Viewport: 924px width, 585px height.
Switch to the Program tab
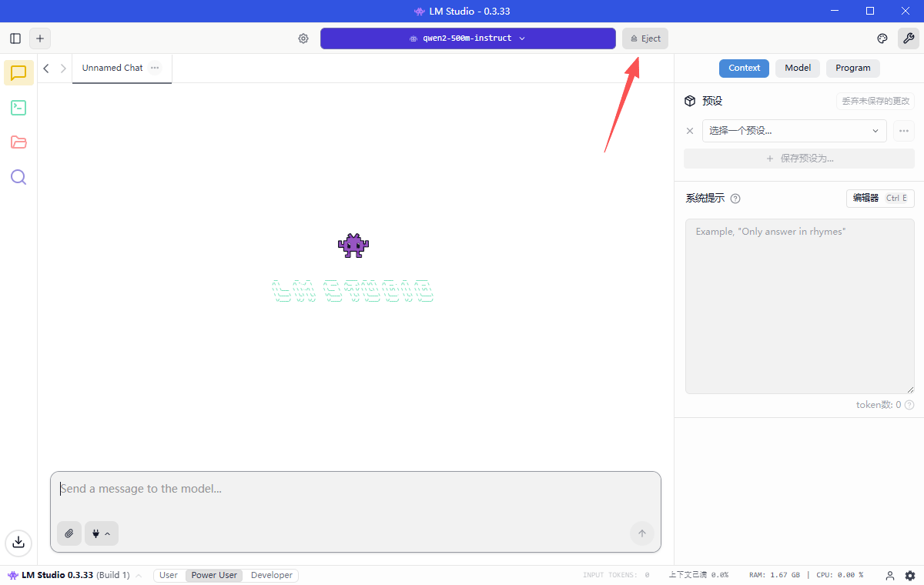coord(852,68)
